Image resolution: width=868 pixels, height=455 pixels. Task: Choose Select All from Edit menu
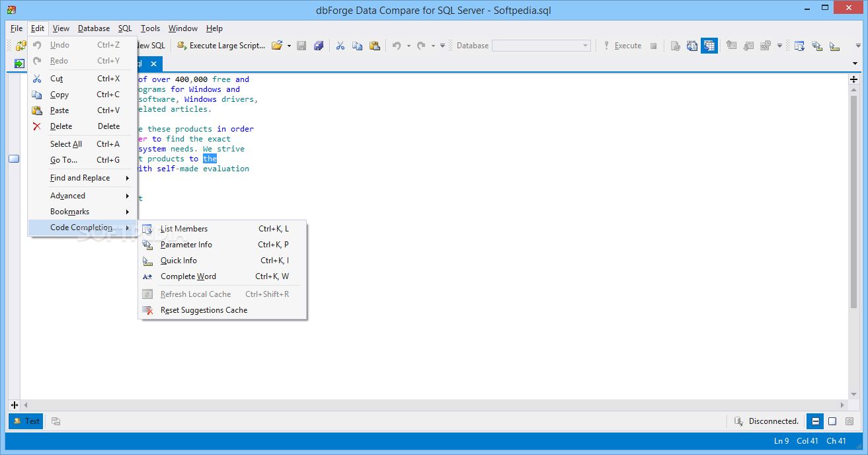point(83,144)
